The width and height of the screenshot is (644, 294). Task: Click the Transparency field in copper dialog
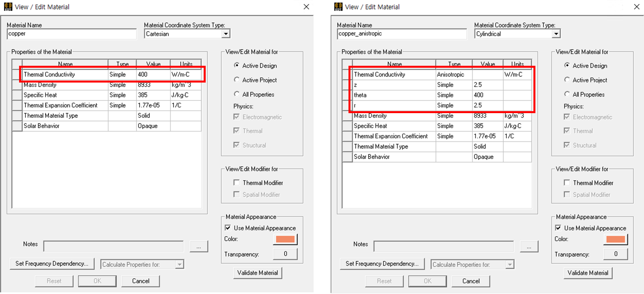(285, 254)
